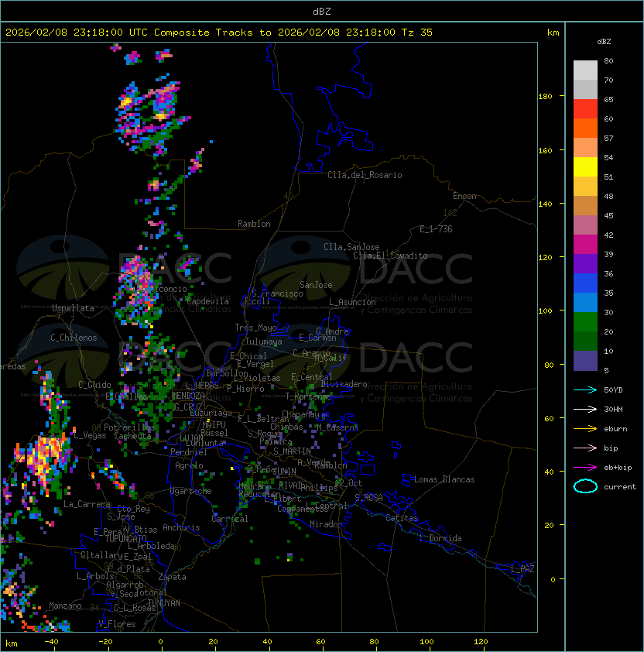The height and width of the screenshot is (652, 644).
Task: Pick the slate-blue bottom swatch of dBZ scale
Action: pyautogui.click(x=585, y=361)
